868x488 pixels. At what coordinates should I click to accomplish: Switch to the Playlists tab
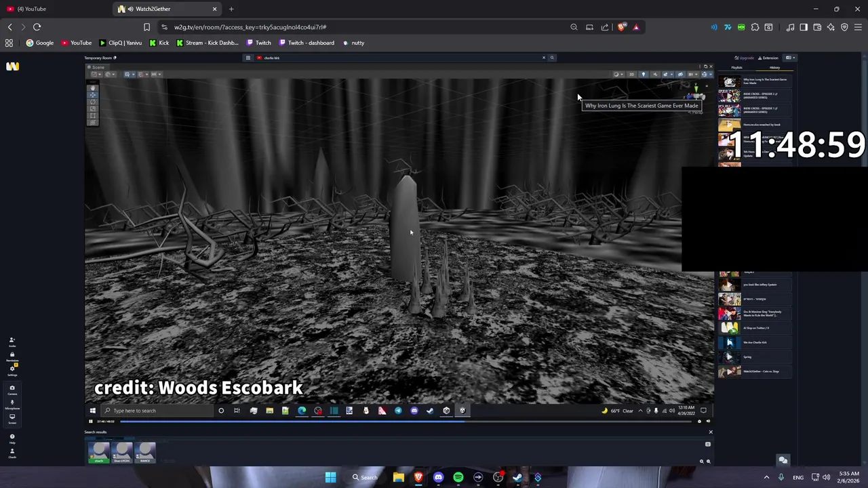pyautogui.click(x=736, y=67)
